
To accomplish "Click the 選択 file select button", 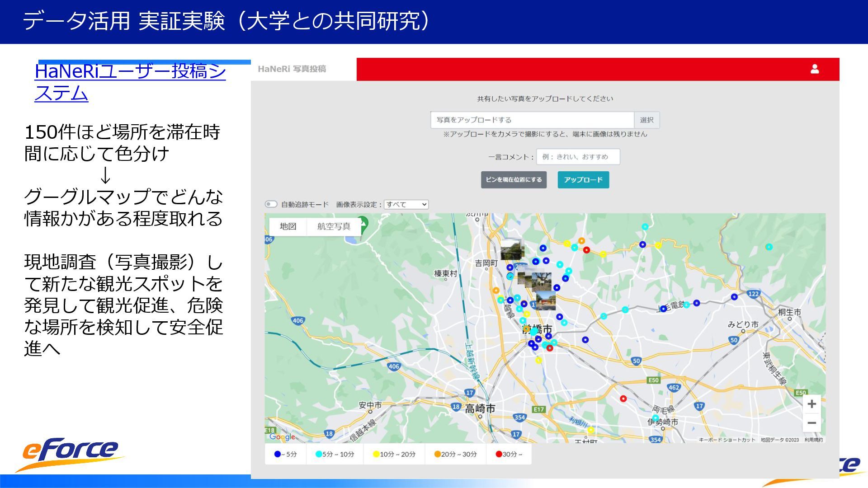I will (x=647, y=120).
